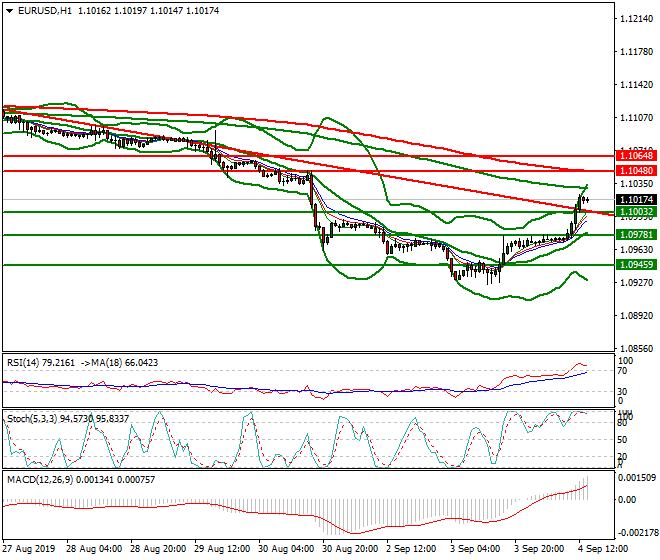Select the 1.08920 price axis value
The image size is (660, 560).
[x=637, y=316]
